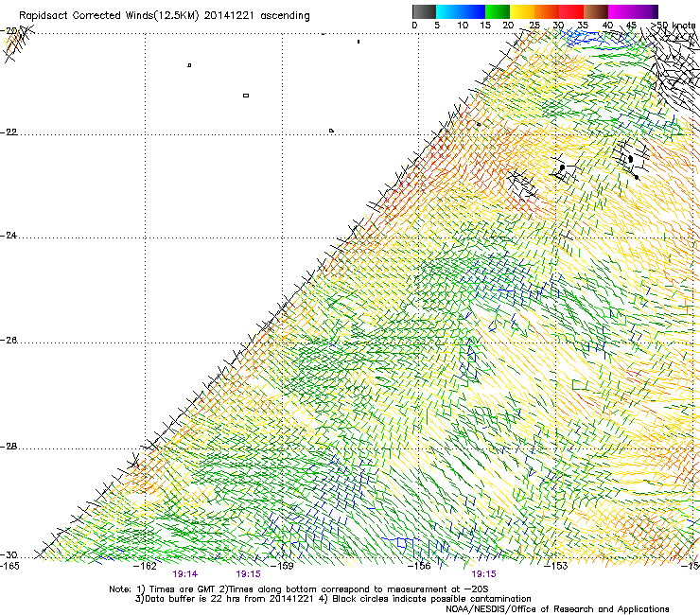Image resolution: width=700 pixels, height=615 pixels.
Task: Click the gray 0-5 knots color swatch
Action: (x=424, y=11)
